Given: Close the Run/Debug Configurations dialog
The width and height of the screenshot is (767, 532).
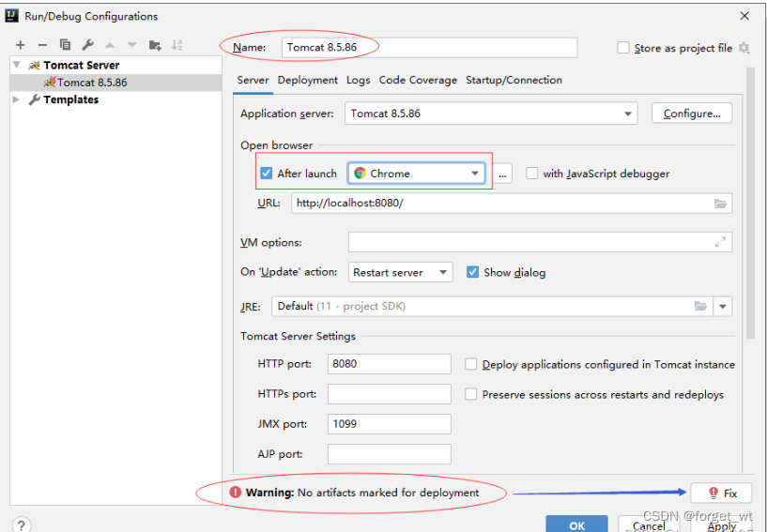Looking at the screenshot, I should (x=744, y=16).
